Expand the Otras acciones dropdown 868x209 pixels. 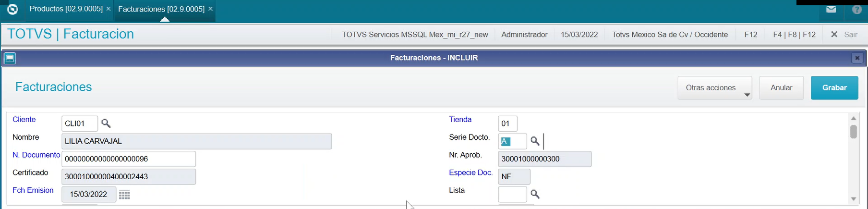click(715, 88)
